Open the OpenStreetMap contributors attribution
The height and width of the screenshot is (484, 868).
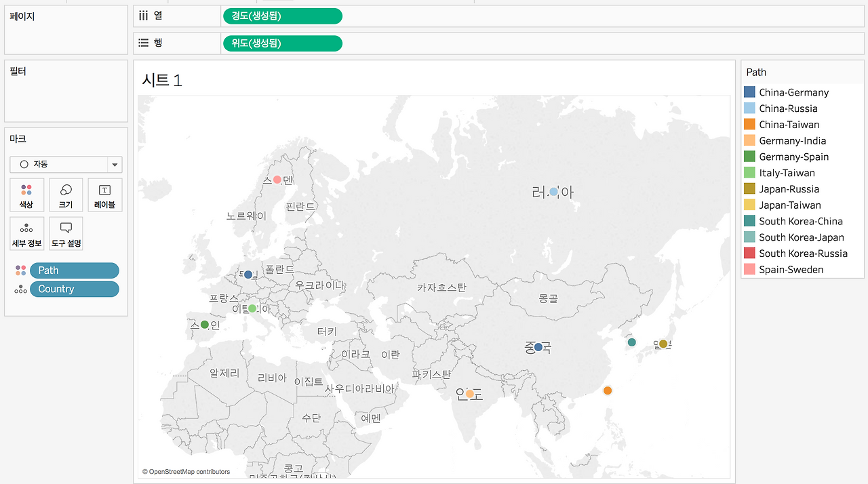186,472
